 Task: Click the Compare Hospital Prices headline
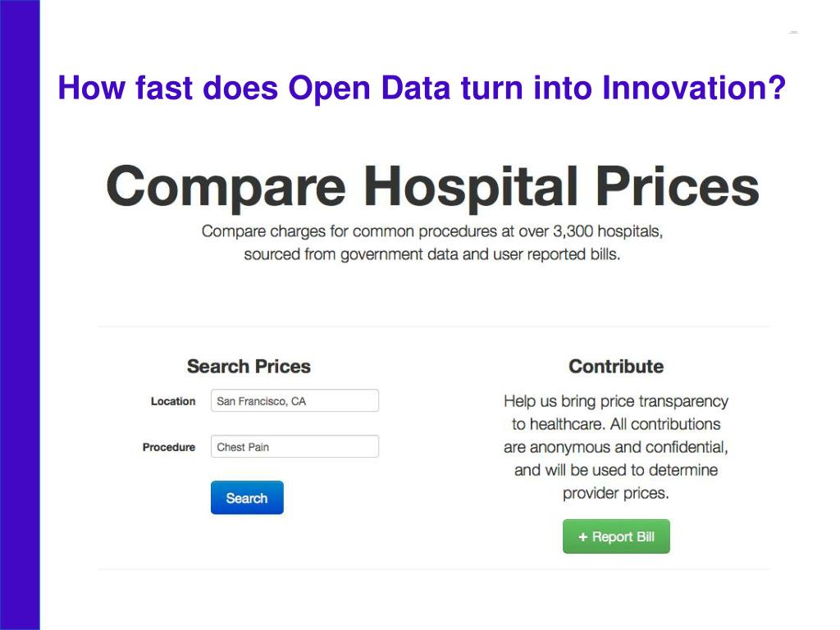tap(432, 187)
